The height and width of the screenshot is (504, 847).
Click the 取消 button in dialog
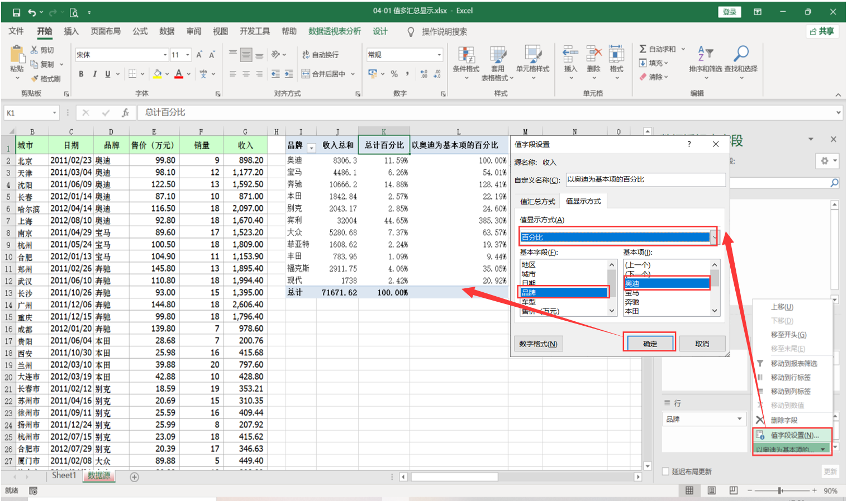pos(702,344)
